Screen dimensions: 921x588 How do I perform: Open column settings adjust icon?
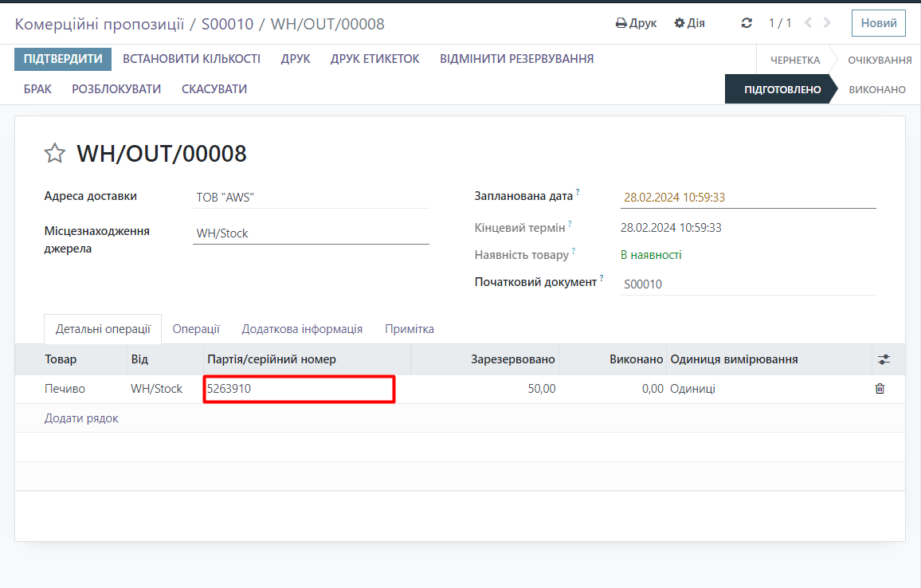click(884, 359)
